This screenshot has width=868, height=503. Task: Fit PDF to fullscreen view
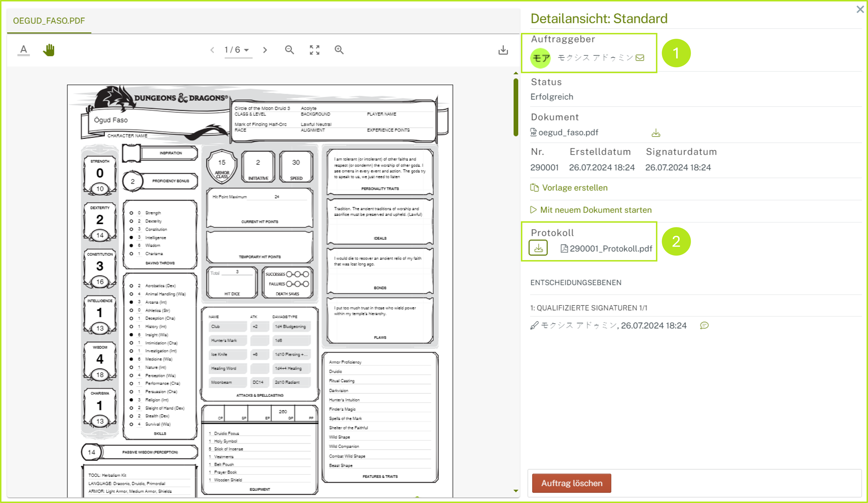pos(314,50)
